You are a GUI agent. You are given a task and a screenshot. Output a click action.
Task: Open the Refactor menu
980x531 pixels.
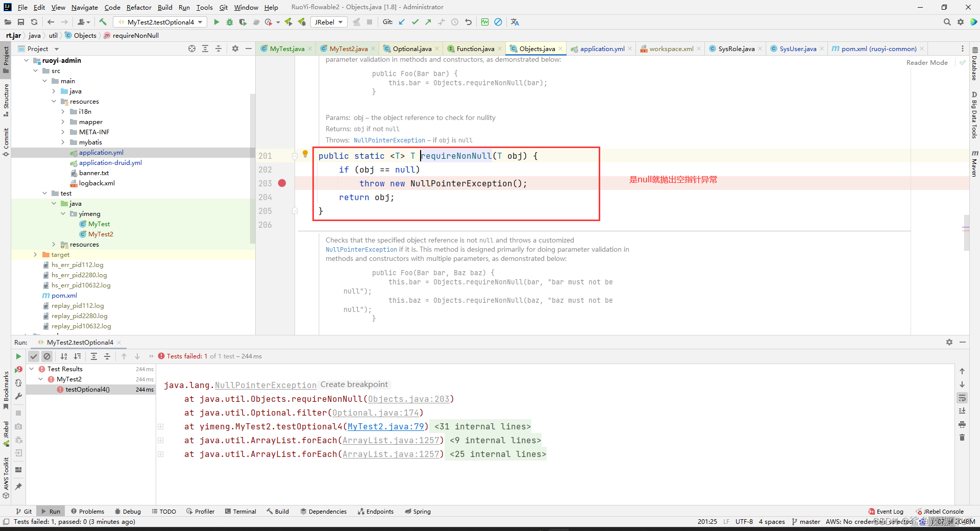[139, 7]
